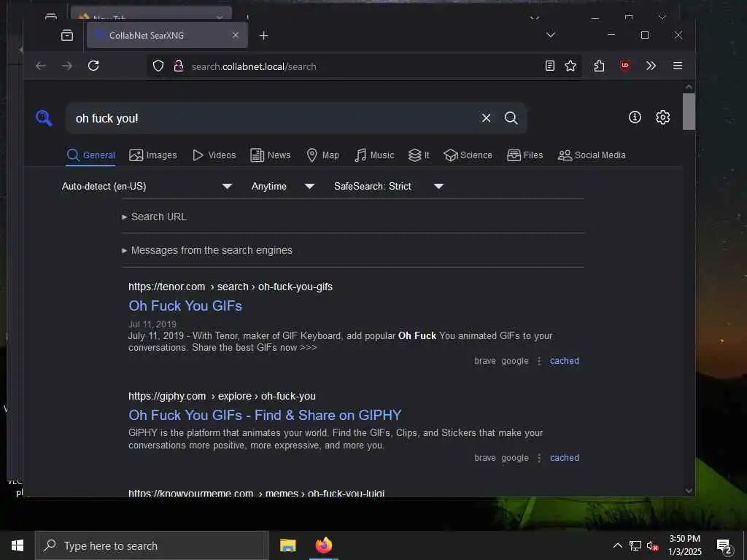The image size is (747, 560).
Task: Switch to Files category
Action: tap(525, 155)
